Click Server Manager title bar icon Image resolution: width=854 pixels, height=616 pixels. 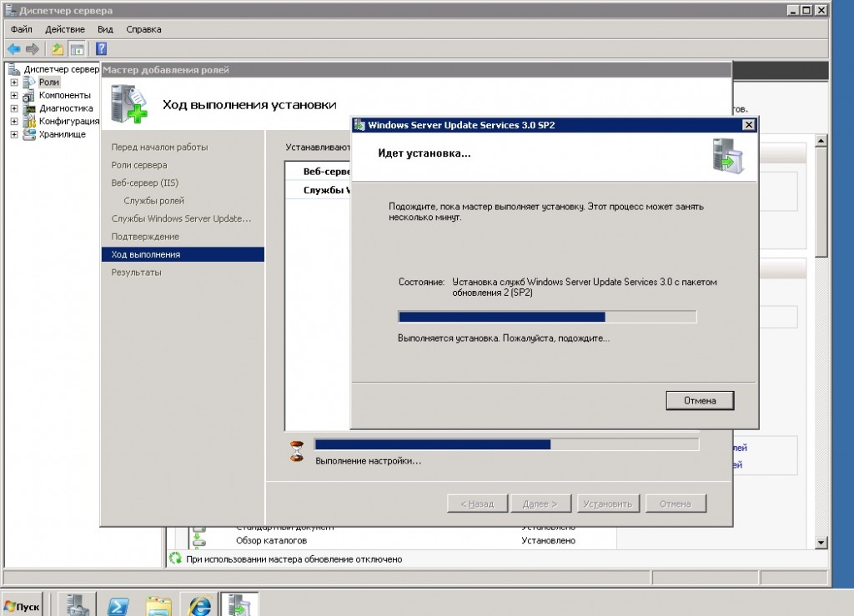coord(10,10)
